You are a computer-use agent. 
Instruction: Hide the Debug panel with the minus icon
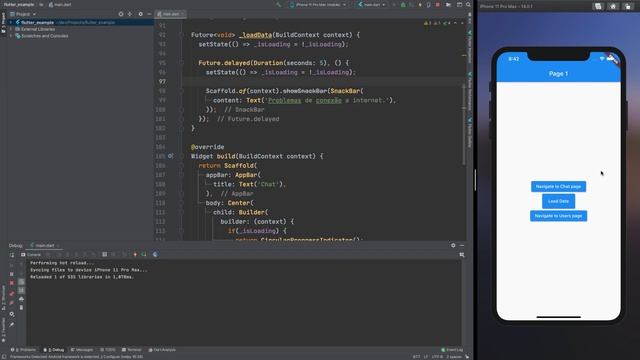(462, 245)
